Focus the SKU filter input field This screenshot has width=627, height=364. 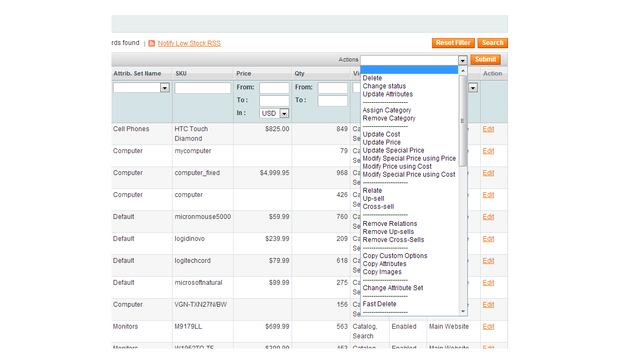click(x=203, y=88)
